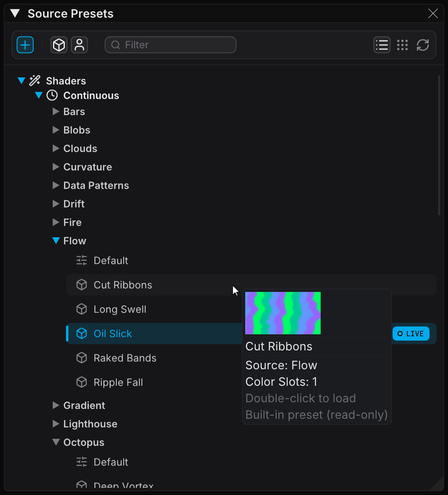
Task: Click the add new preset plus button
Action: click(x=25, y=45)
